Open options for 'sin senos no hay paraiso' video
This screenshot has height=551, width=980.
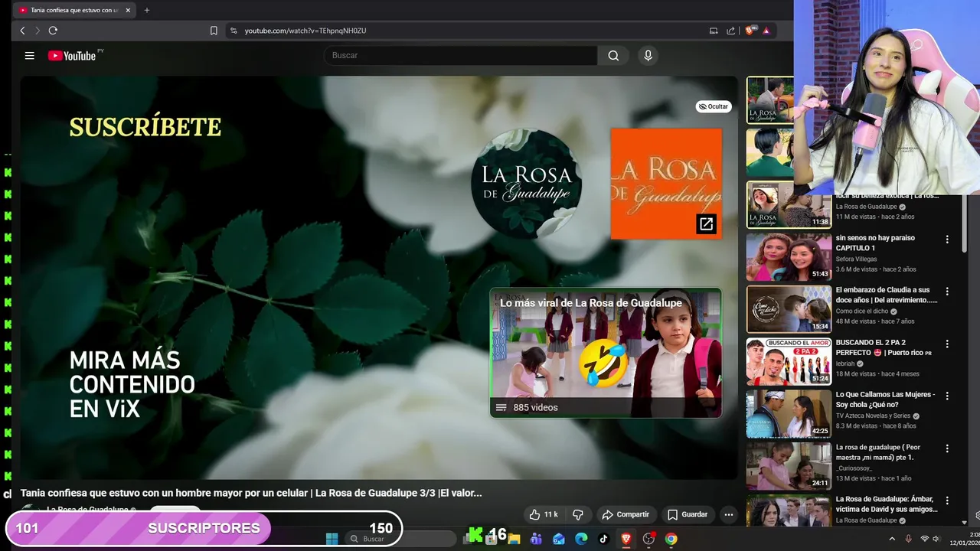tap(947, 240)
